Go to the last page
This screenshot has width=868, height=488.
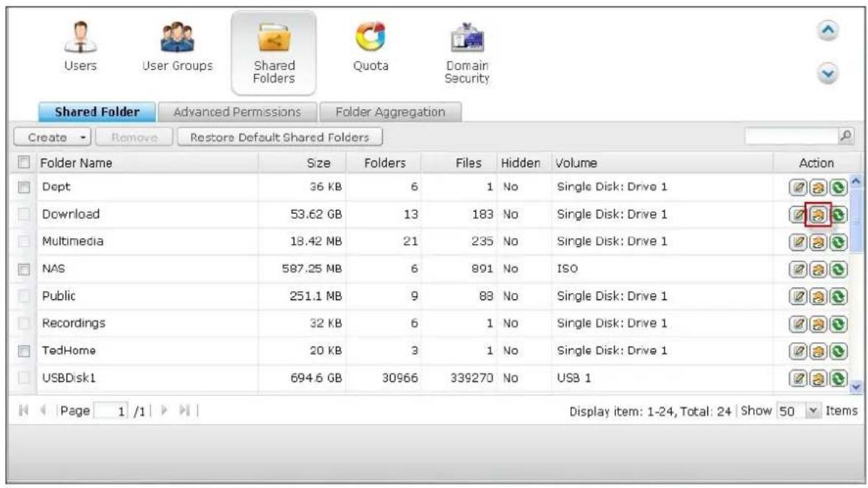(x=185, y=411)
